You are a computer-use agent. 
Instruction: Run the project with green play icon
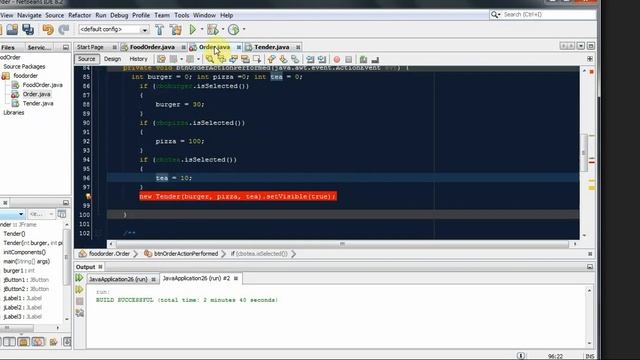click(x=193, y=29)
